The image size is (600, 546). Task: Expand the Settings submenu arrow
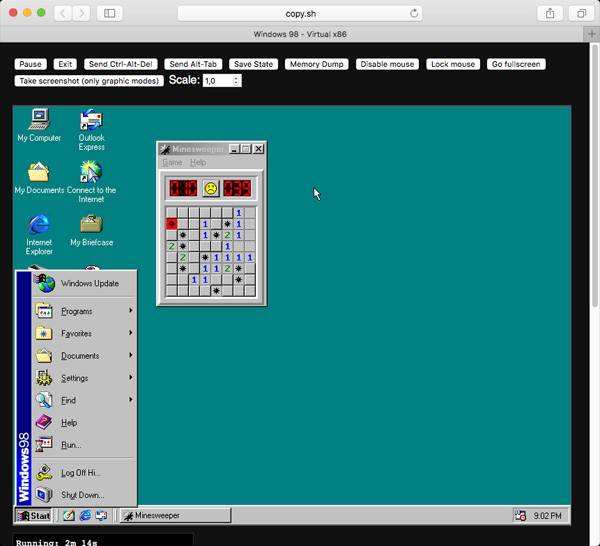pos(130,377)
